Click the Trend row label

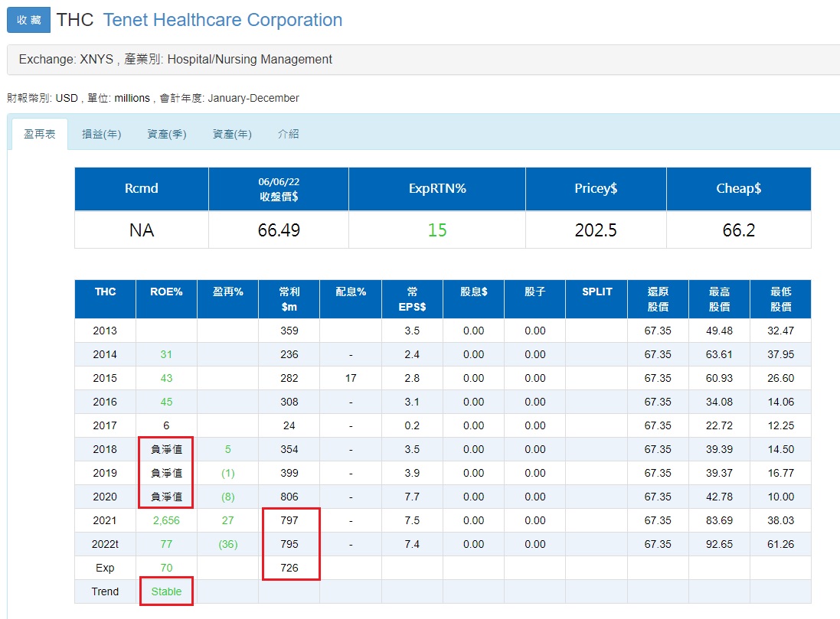(105, 591)
